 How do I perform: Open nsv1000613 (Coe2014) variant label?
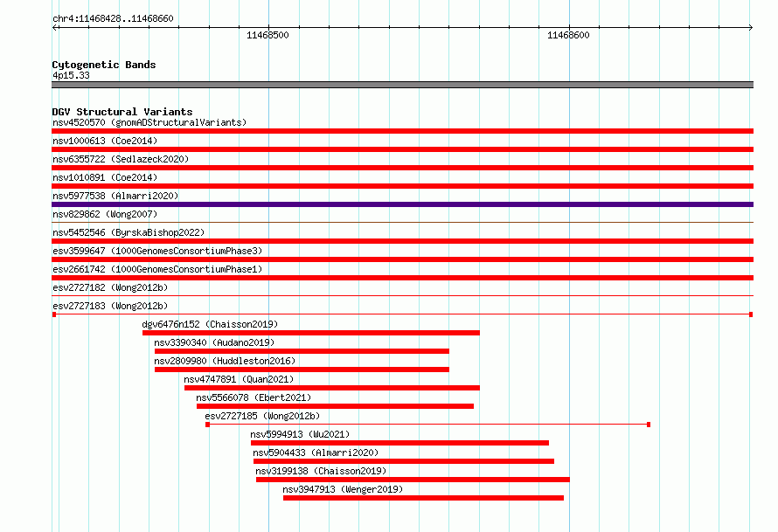(105, 141)
